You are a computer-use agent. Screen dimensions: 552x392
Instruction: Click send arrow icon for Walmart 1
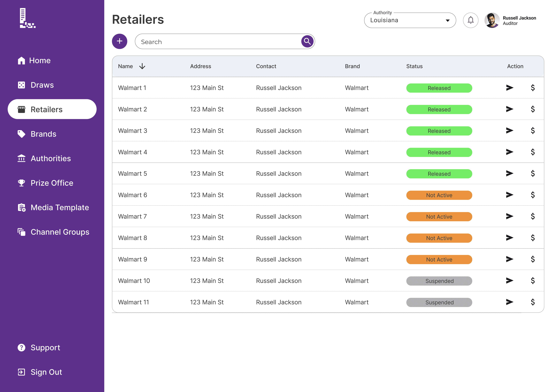coord(509,88)
